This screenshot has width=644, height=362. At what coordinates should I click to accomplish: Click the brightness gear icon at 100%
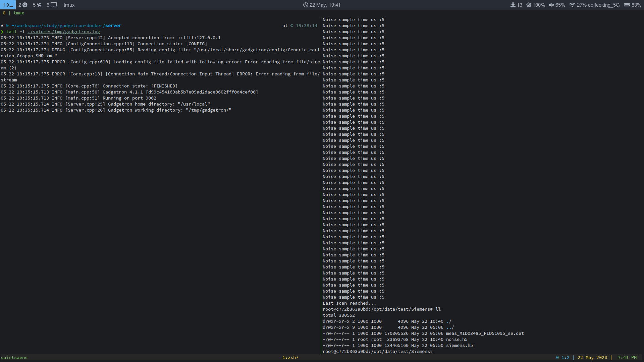(529, 5)
